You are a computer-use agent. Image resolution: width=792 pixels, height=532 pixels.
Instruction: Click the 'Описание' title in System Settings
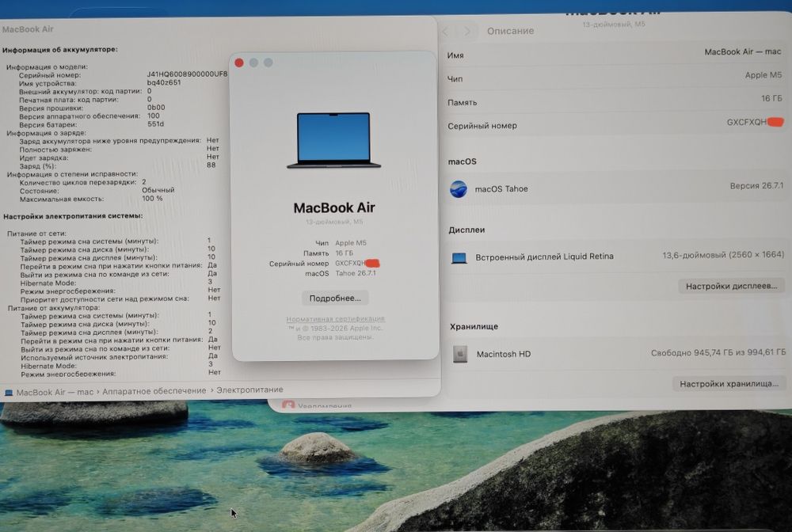510,31
